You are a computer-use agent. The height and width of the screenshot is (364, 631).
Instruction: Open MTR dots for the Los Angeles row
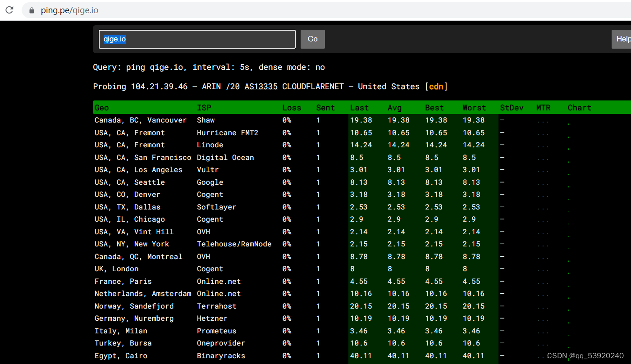click(543, 171)
